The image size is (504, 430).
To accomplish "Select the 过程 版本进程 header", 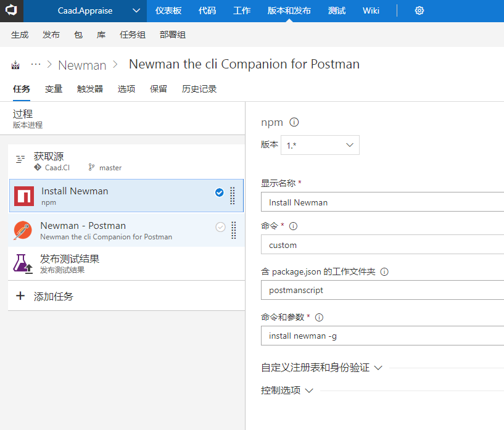I will 123,118.
